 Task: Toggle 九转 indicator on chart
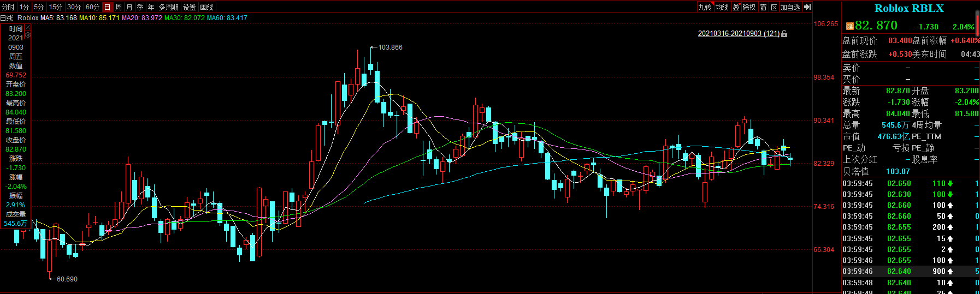705,7
